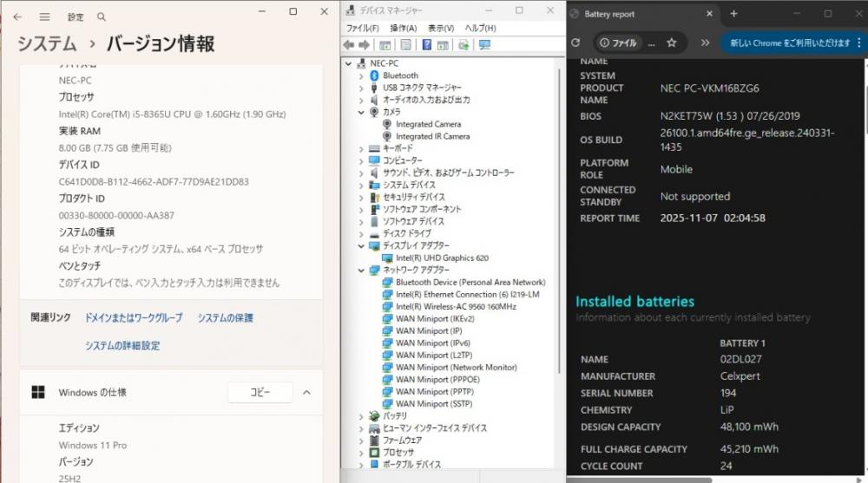The image size is (868, 483).
Task: Select Integrated IR Camera device
Action: pos(432,137)
